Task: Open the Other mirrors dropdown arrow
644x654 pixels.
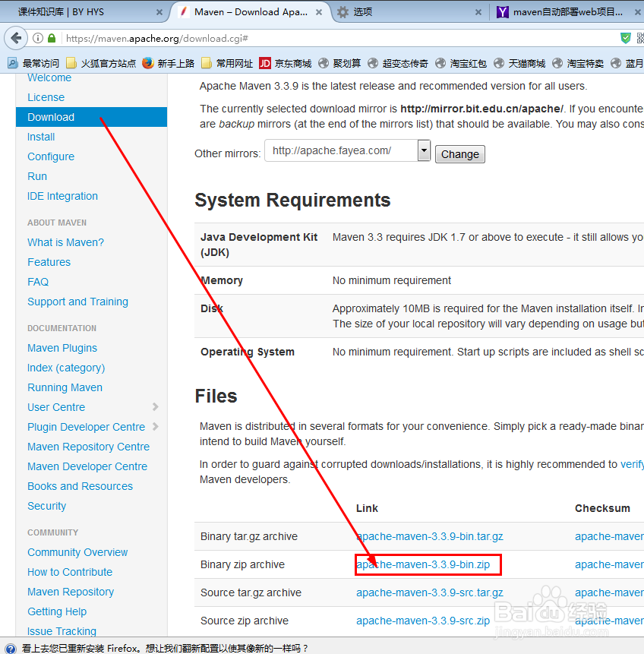Action: coord(424,150)
